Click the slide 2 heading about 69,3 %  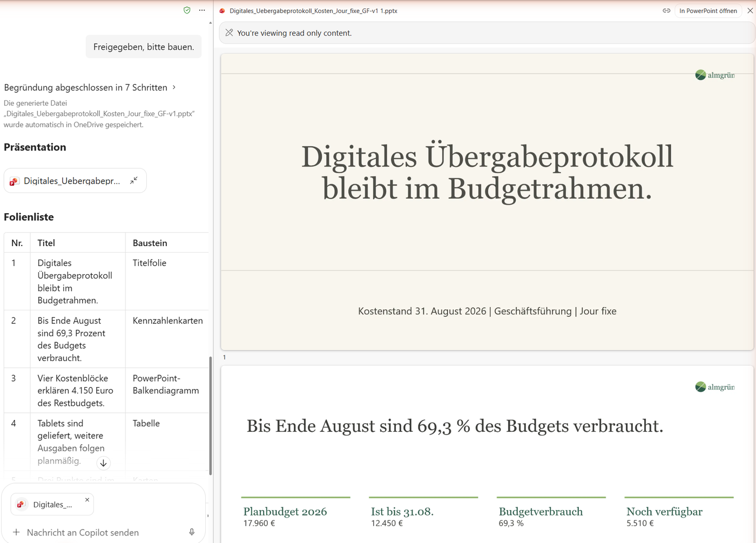coord(455,426)
